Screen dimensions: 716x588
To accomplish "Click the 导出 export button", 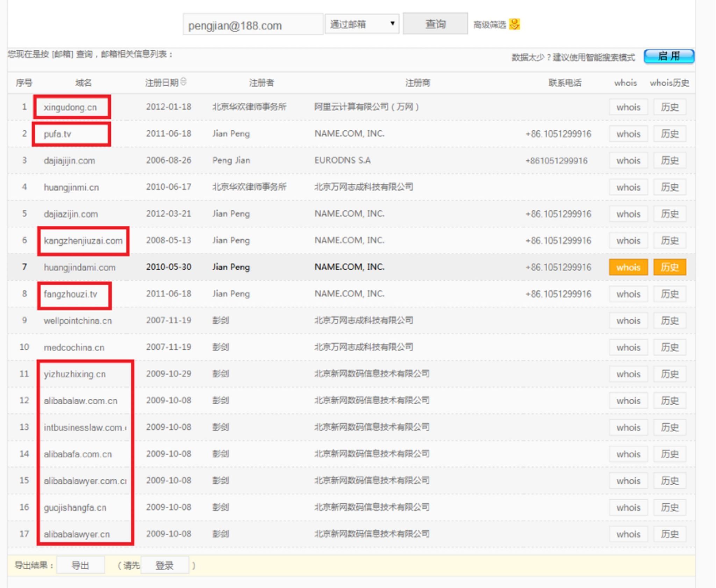I will (80, 565).
